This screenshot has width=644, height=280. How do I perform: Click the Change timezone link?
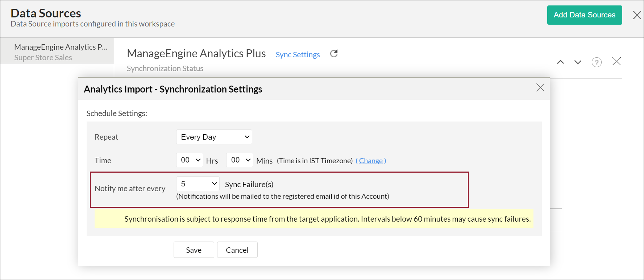[x=371, y=161]
